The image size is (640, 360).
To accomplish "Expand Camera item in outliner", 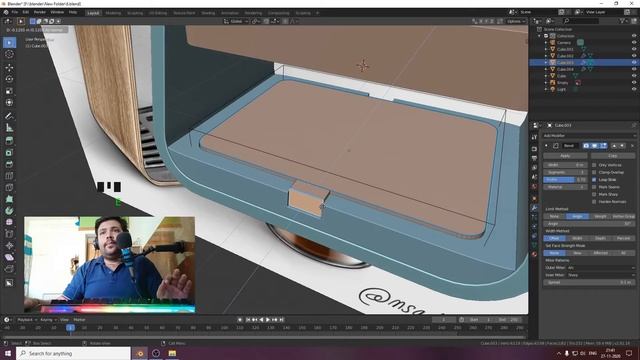I will coord(546,42).
